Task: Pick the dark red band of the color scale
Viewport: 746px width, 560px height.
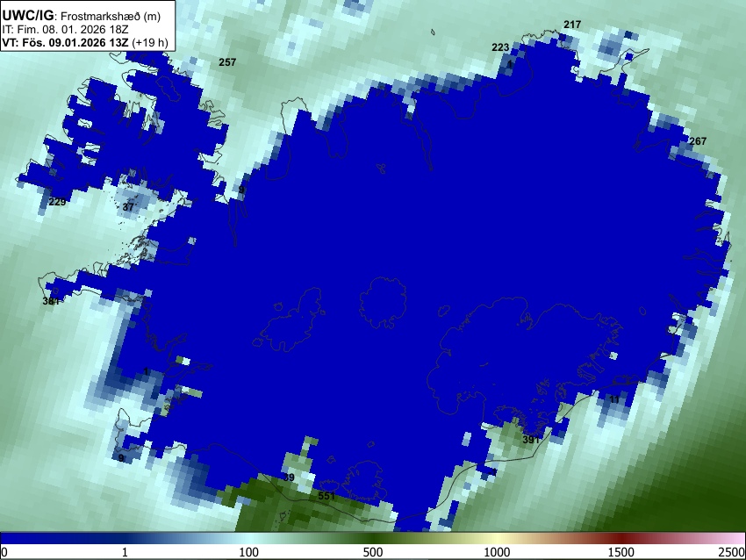Action: click(x=621, y=538)
